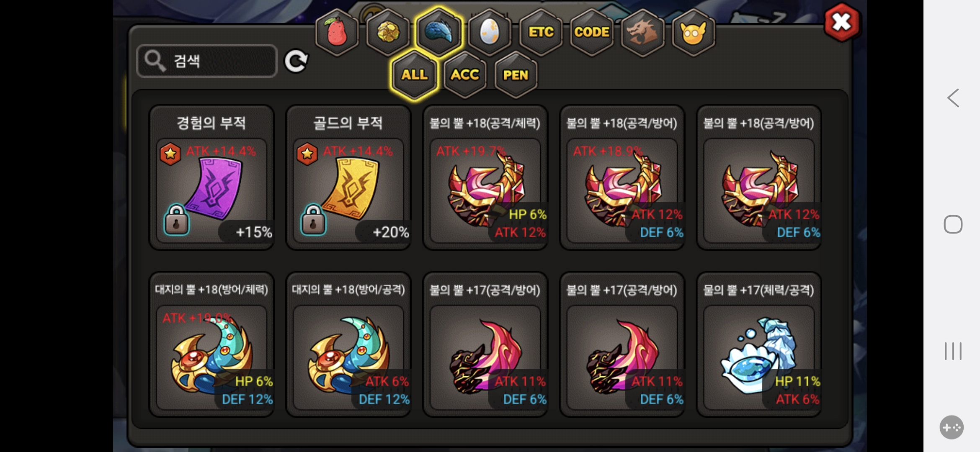The image size is (980, 452).
Task: Select the 대지의 뿔 +18(방어/체력) item
Action: click(x=211, y=344)
